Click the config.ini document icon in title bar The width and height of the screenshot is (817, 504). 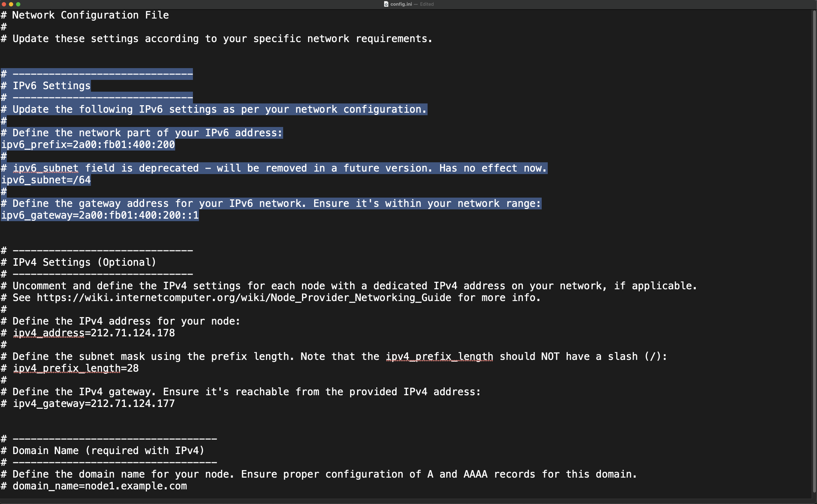point(386,4)
